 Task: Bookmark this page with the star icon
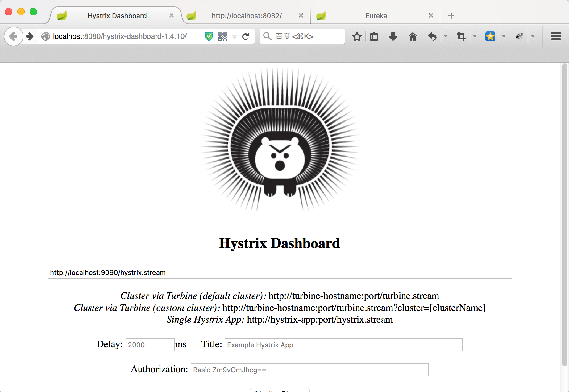(357, 36)
